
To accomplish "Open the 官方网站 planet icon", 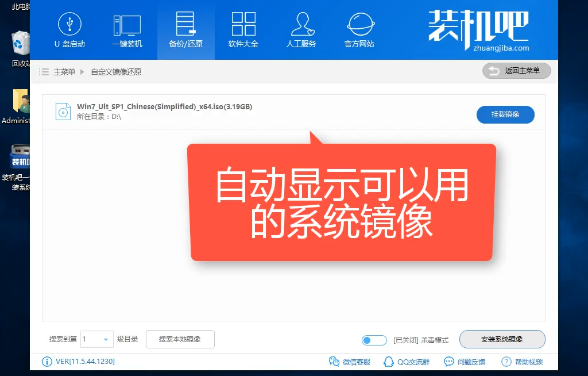I will 359,24.
